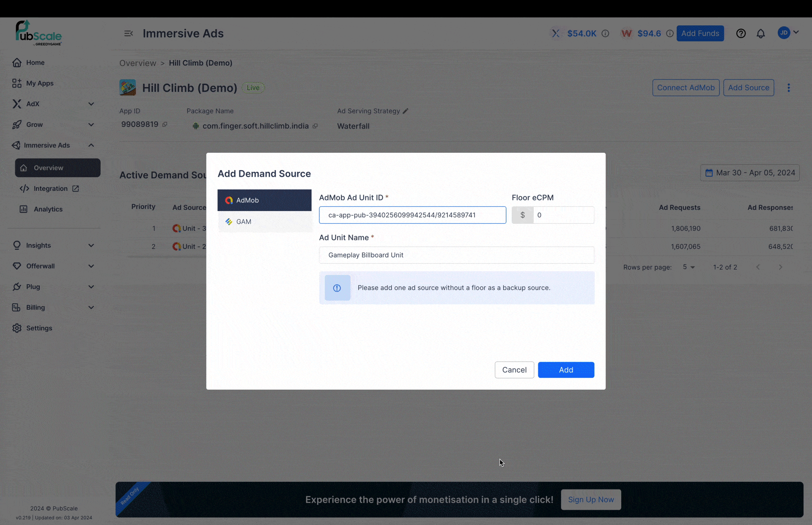Open the notifications bell
This screenshot has height=525, width=812.
(760, 33)
